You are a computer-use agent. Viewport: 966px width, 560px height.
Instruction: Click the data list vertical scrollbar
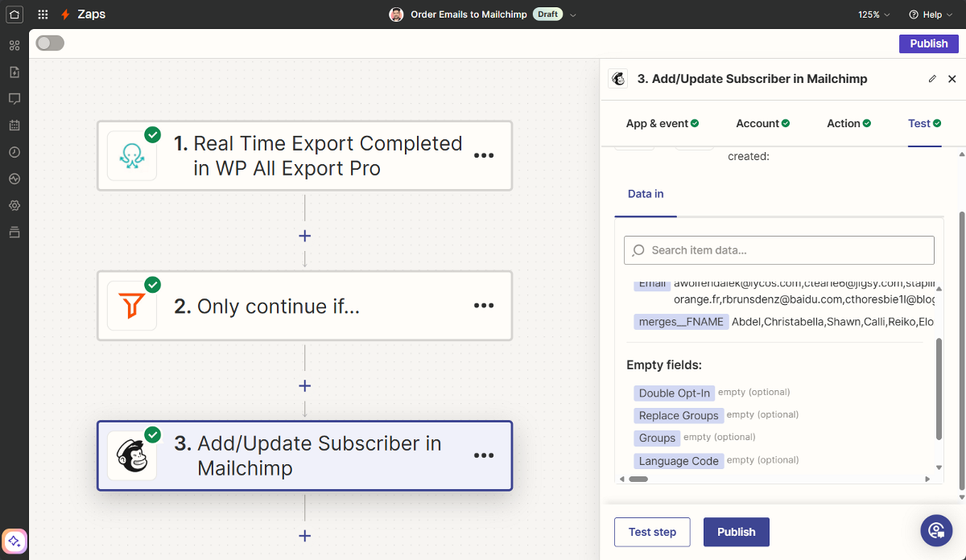click(x=939, y=389)
